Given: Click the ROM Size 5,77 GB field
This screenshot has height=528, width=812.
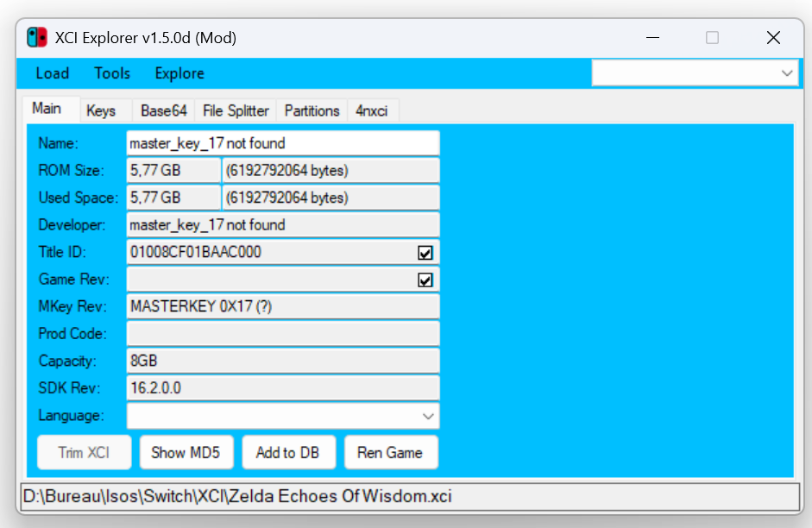Looking at the screenshot, I should 173,170.
